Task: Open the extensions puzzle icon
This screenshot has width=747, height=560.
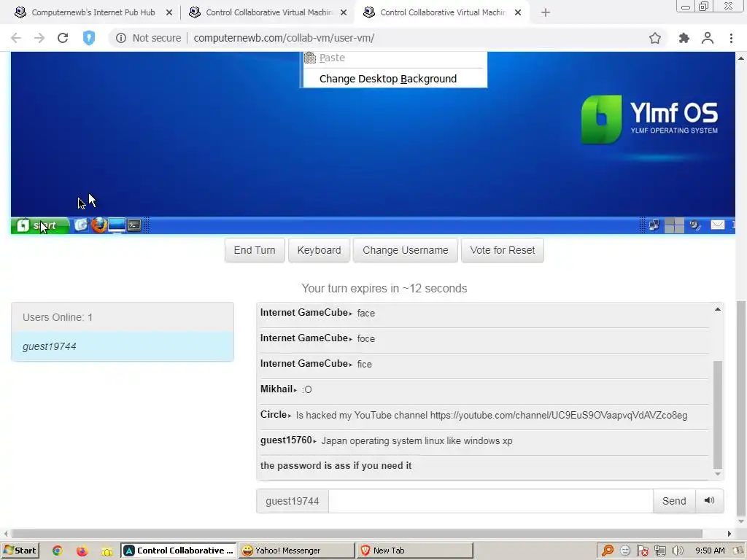Action: point(684,38)
